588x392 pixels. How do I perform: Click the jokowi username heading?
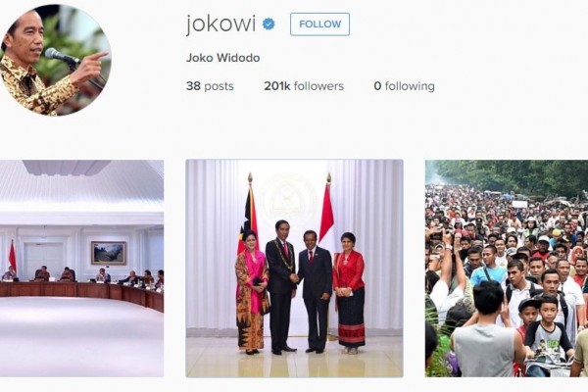point(220,24)
